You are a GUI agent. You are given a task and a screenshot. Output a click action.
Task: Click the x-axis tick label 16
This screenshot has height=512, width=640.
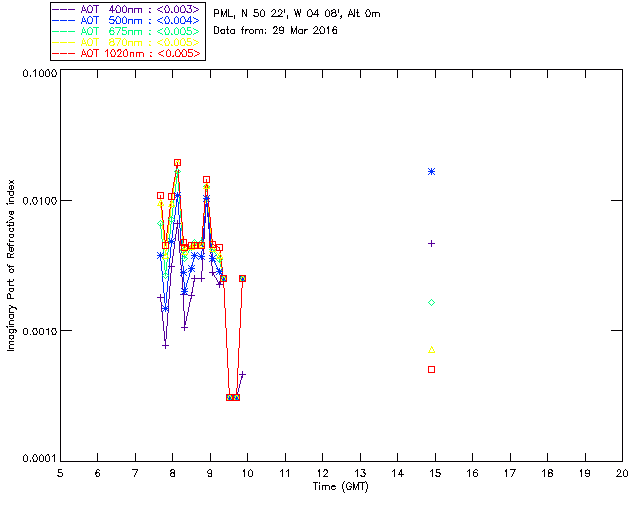[473, 473]
